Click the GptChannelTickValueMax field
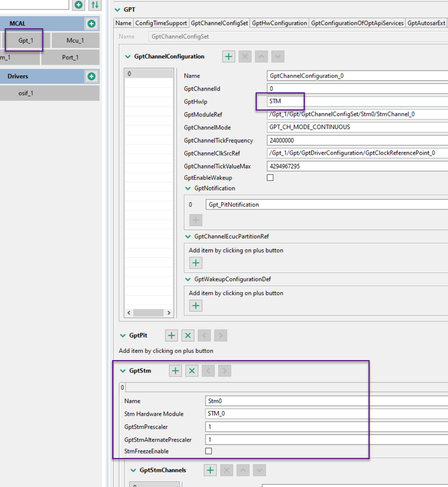This screenshot has height=487, width=448. click(357, 166)
